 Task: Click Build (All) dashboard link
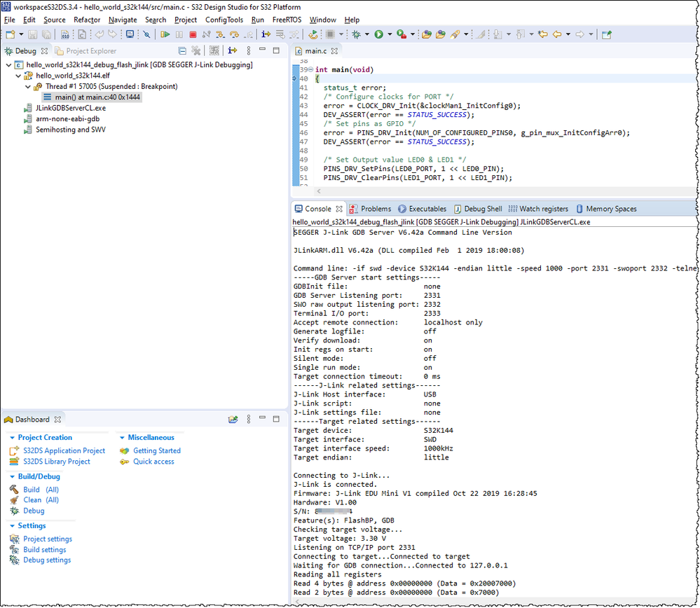tap(41, 490)
